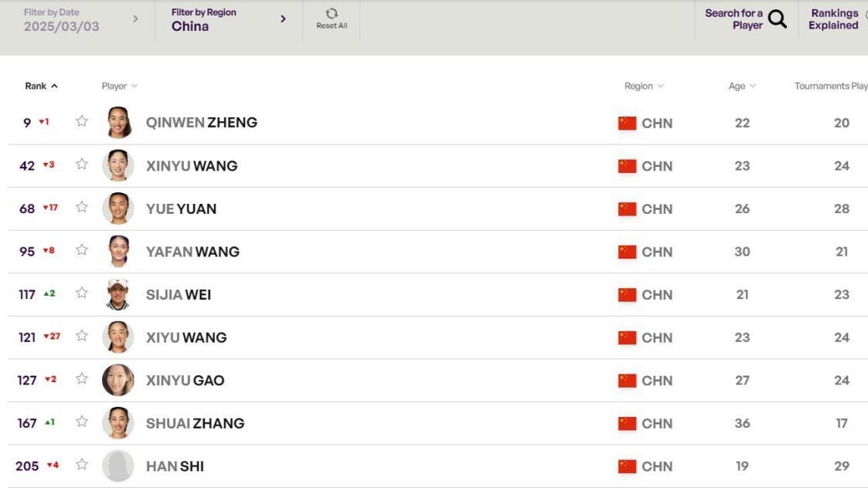Sort by the Rank column header
This screenshot has width=868, height=488.
41,86
